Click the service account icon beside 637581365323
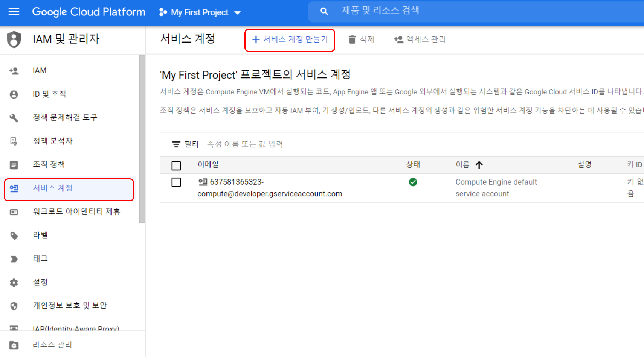The width and height of the screenshot is (644, 357). coord(203,182)
